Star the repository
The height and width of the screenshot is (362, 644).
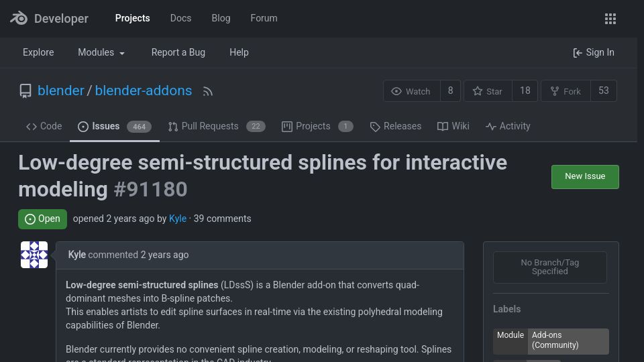pos(488,90)
